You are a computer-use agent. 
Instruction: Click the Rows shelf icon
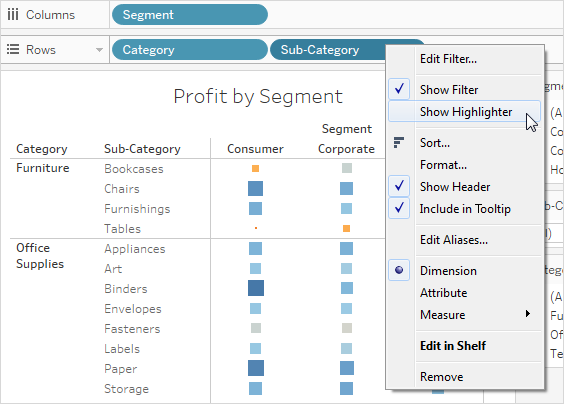pyautogui.click(x=13, y=49)
